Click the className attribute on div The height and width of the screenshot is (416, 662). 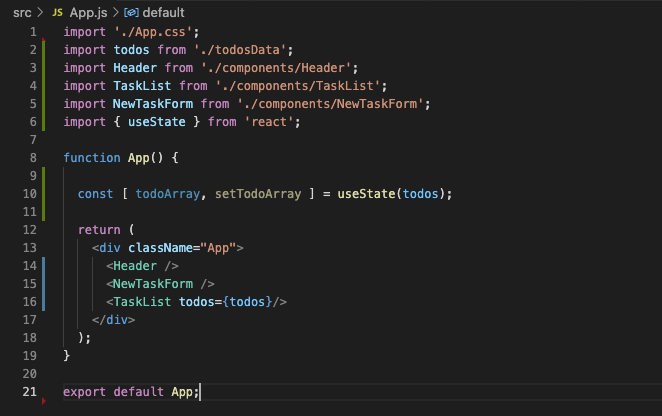pyautogui.click(x=160, y=248)
